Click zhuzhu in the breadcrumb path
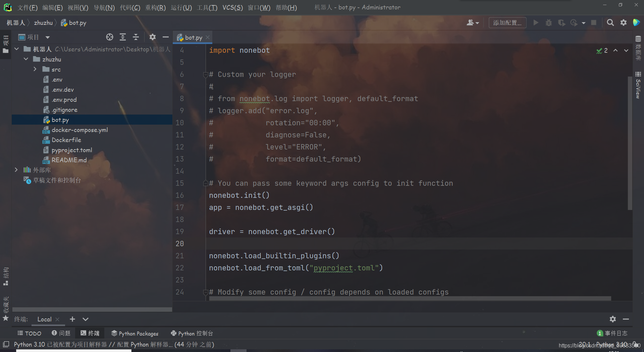Screen dimensions: 644x352 click(43, 23)
